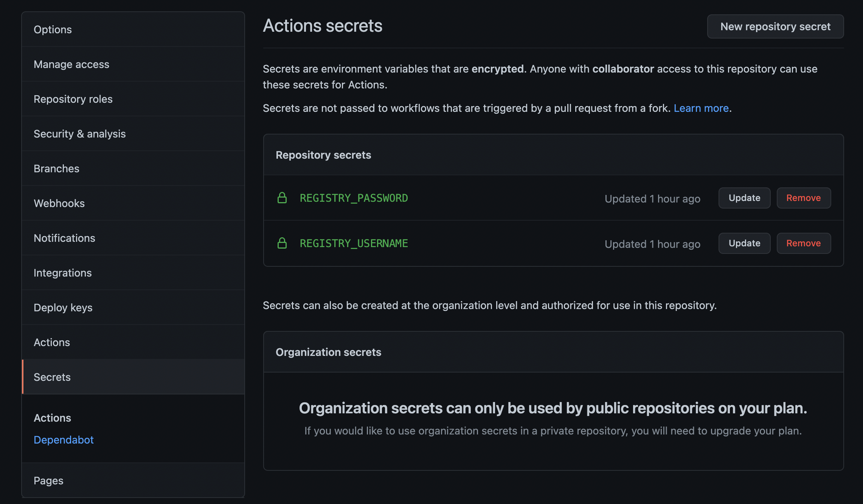The width and height of the screenshot is (863, 504).
Task: Remove the REGISTRY_USERNAME secret
Action: [x=804, y=243]
